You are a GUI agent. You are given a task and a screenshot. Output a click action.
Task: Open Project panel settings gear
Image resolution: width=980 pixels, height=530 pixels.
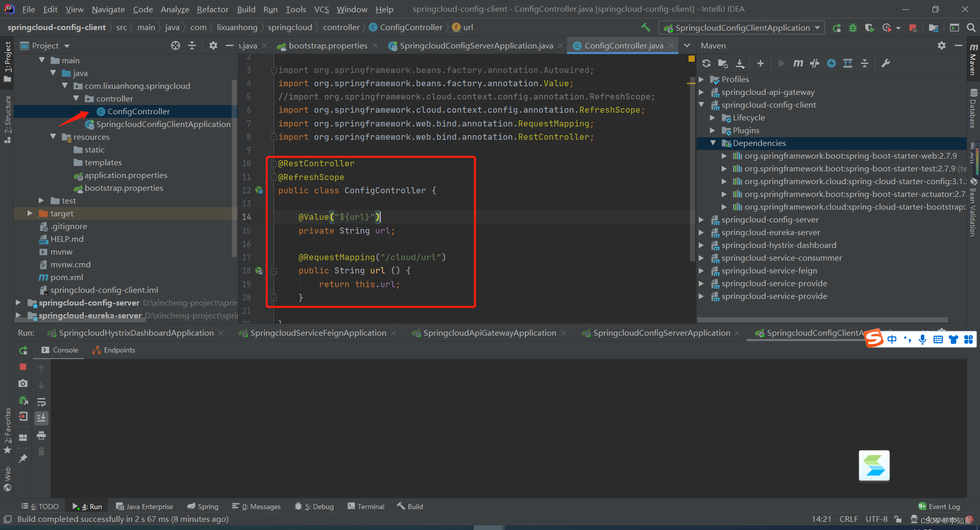tap(213, 45)
